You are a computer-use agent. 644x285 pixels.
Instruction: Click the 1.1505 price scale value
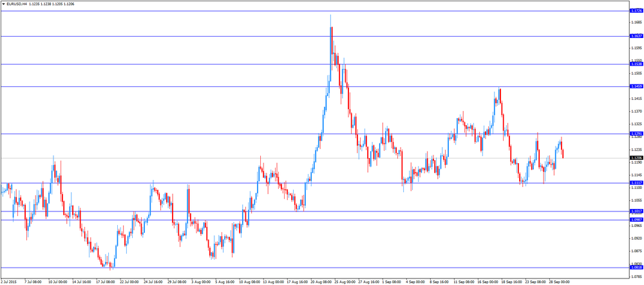tap(636, 74)
